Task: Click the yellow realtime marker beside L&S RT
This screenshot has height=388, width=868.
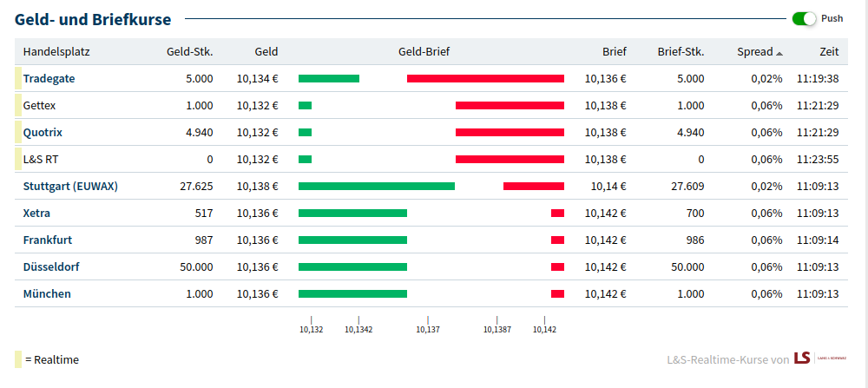Action: pos(18,159)
